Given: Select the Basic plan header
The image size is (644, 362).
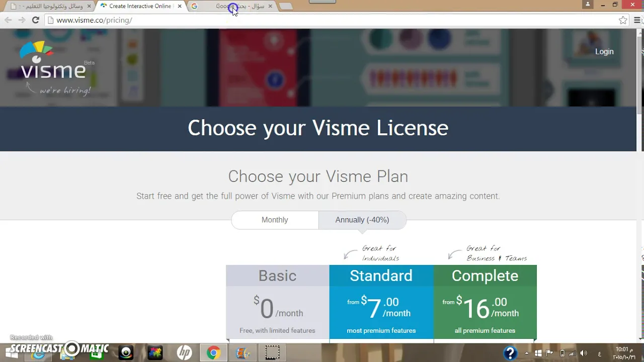Looking at the screenshot, I should (x=277, y=276).
